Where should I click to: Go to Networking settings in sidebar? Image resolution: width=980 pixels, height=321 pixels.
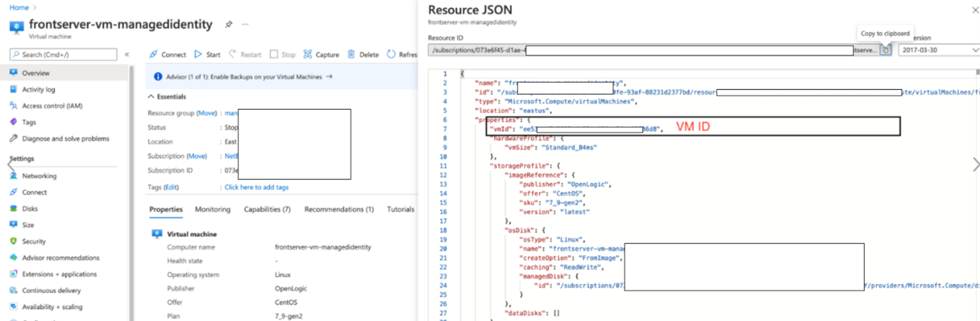[x=39, y=176]
